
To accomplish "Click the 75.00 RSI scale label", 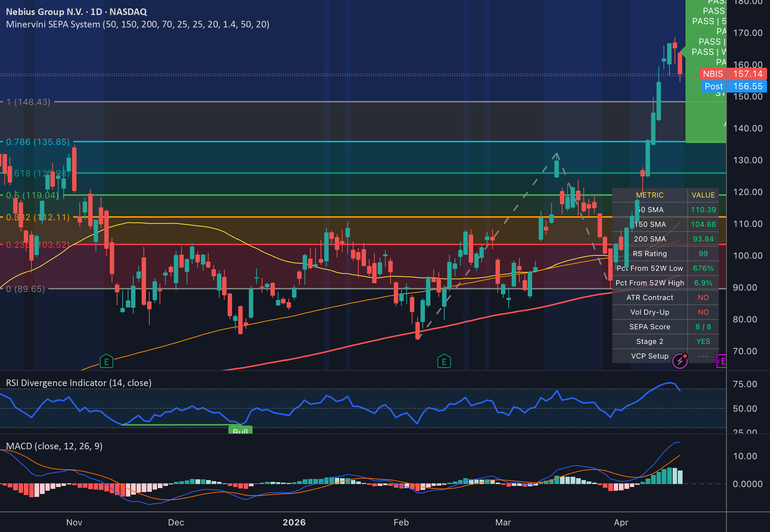I will pos(745,384).
